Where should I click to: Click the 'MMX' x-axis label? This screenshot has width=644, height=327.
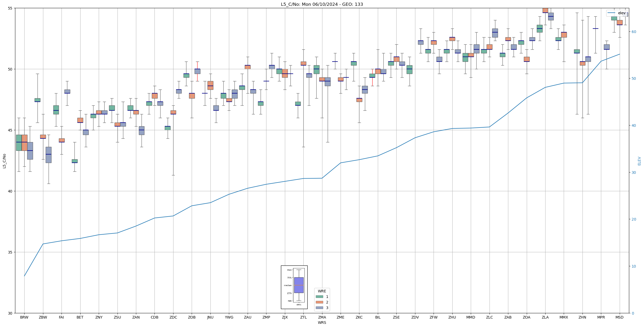564,317
